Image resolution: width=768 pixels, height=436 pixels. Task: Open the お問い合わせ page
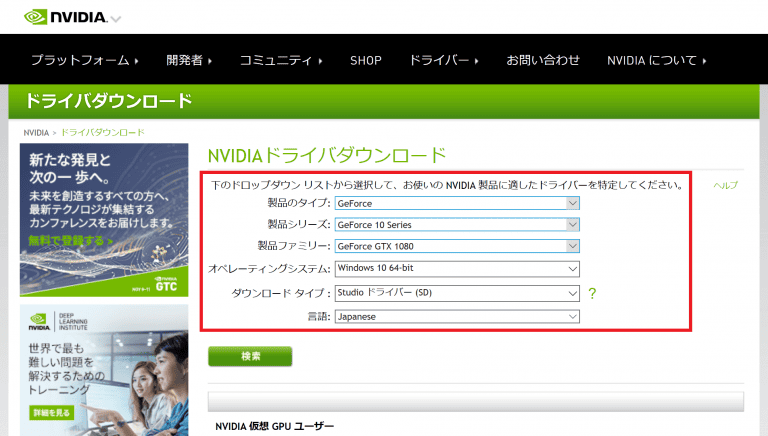point(543,60)
